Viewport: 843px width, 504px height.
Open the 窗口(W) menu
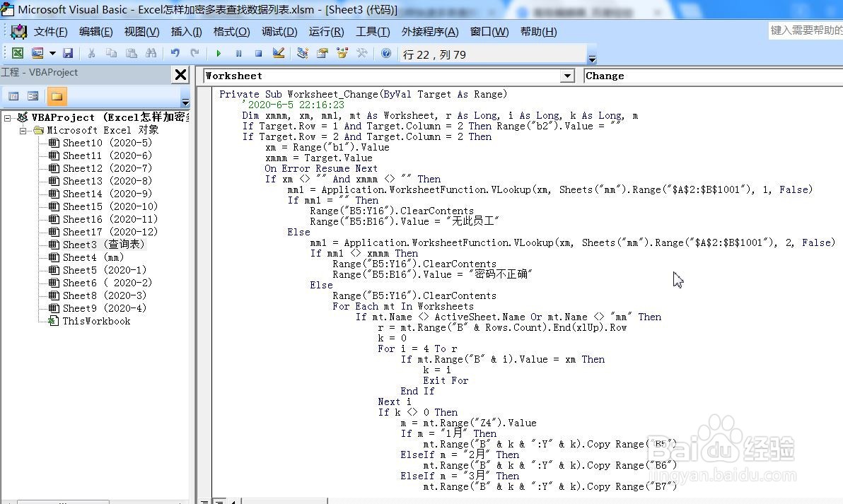[489, 32]
